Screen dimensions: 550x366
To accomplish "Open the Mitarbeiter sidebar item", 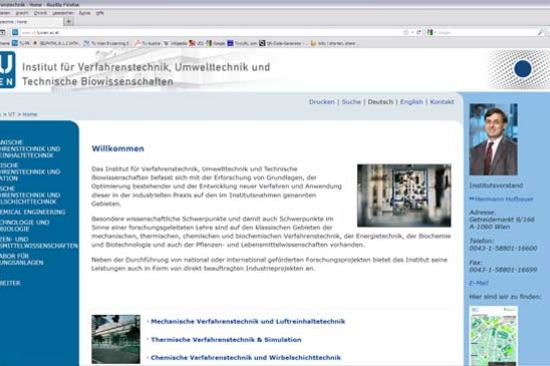I will click(x=10, y=283).
